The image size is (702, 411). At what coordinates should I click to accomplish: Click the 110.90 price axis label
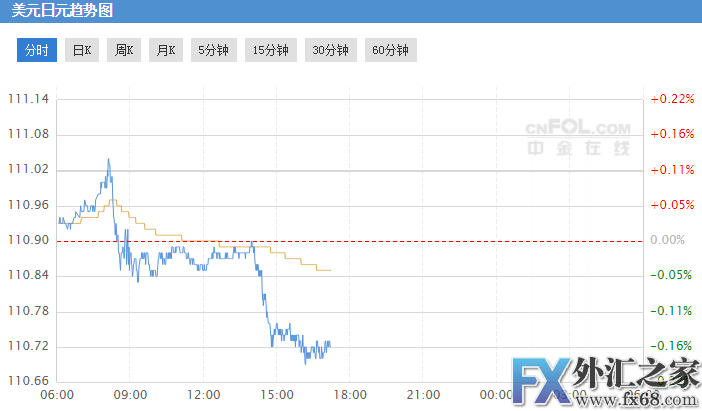[x=28, y=240]
